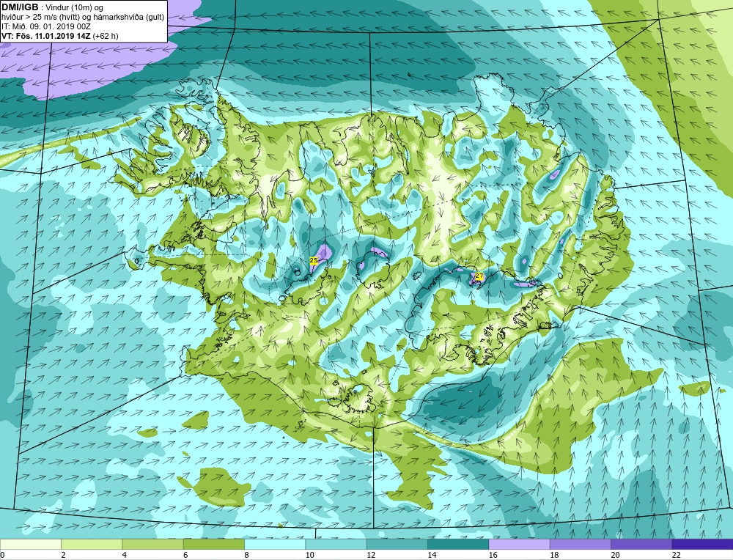733x560 pixels.
Task: Click legend value 2 on color scale
Action: 63,555
